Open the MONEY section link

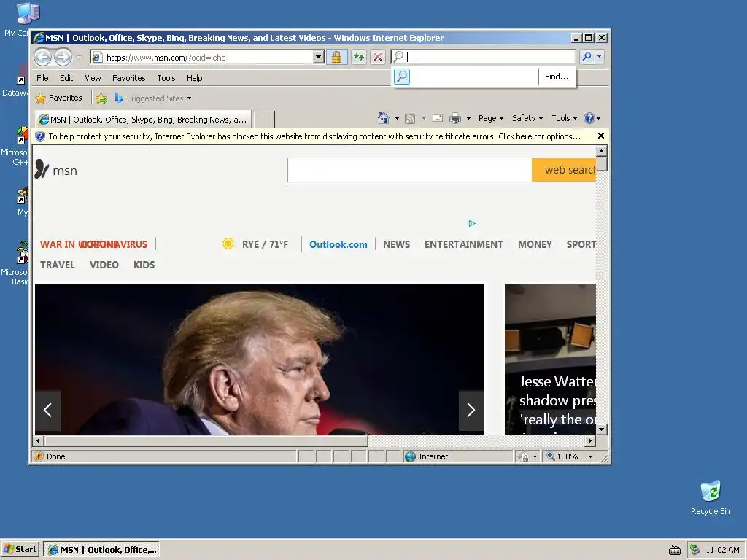[x=535, y=244]
